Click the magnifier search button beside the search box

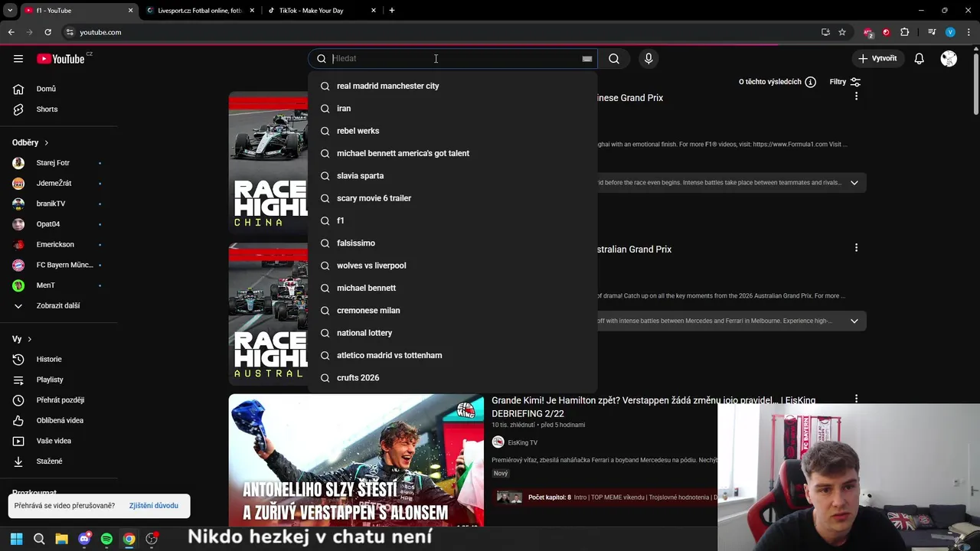(614, 59)
